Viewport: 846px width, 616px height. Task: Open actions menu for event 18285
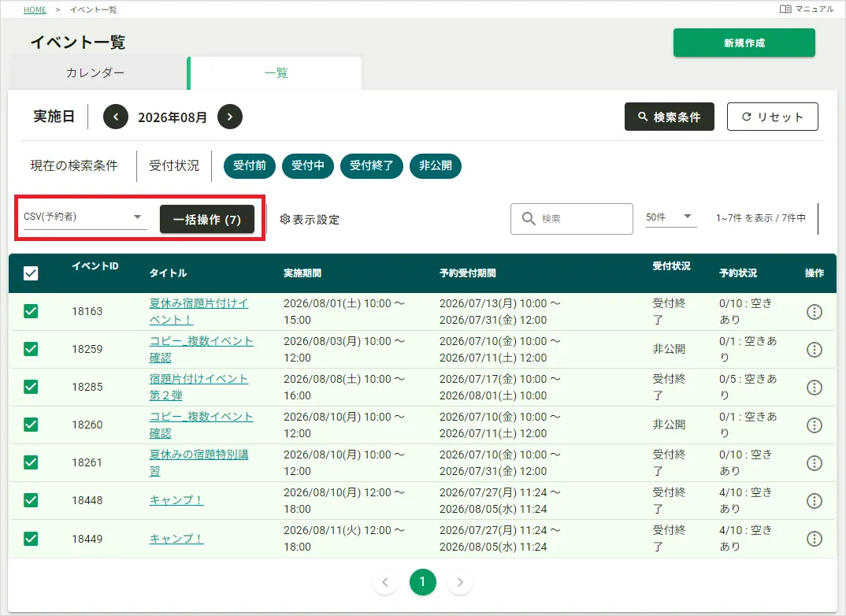pyautogui.click(x=814, y=388)
